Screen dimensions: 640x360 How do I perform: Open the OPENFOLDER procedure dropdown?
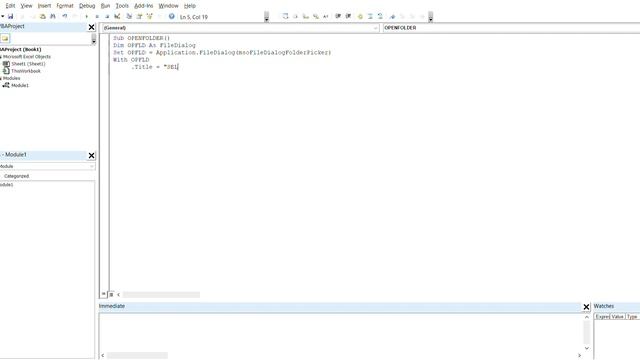point(511,28)
